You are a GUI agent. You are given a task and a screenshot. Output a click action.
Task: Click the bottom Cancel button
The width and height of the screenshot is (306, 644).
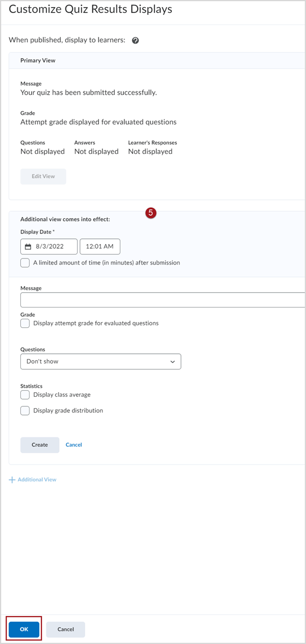tap(66, 629)
